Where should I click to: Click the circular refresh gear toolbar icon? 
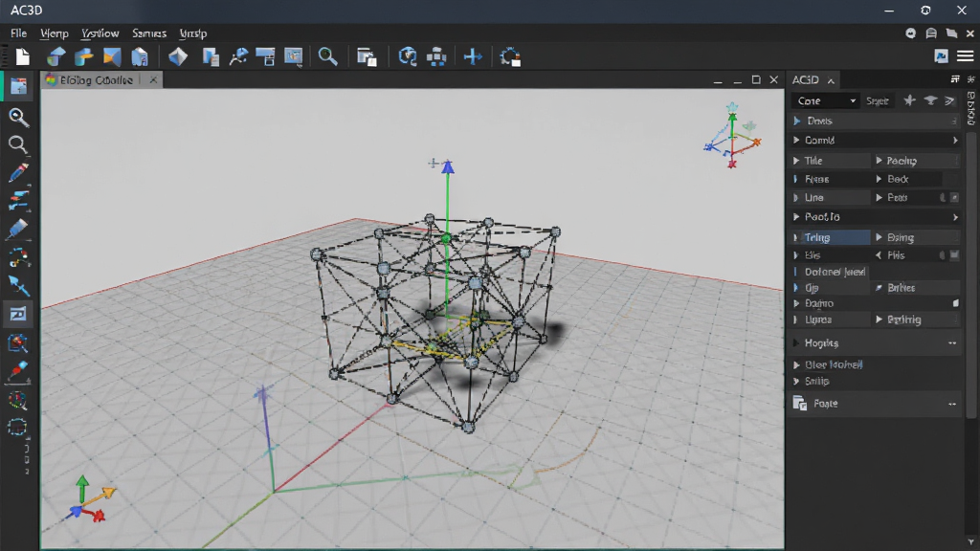[x=510, y=56]
